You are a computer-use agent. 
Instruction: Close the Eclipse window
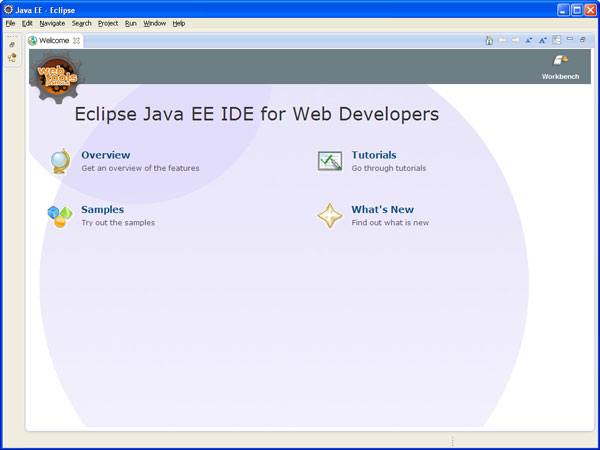click(590, 10)
